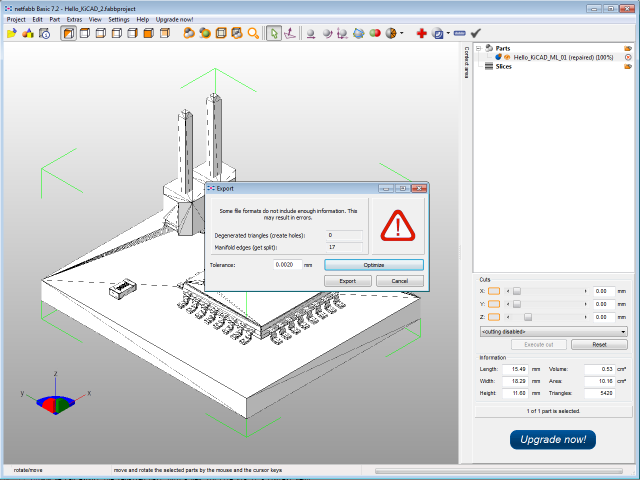Image resolution: width=640 pixels, height=480 pixels.
Task: Toggle the Z cut orange button
Action: pyautogui.click(x=494, y=317)
